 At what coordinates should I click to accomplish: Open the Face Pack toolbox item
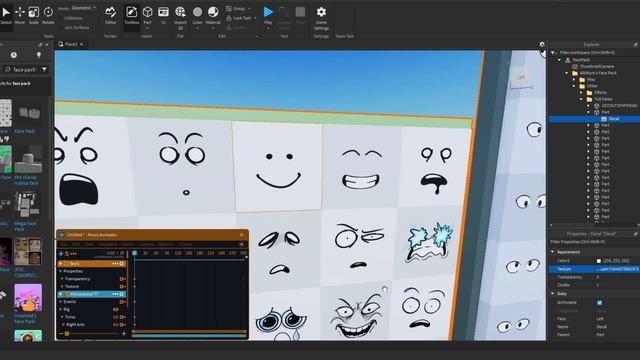pyautogui.click(x=28, y=116)
